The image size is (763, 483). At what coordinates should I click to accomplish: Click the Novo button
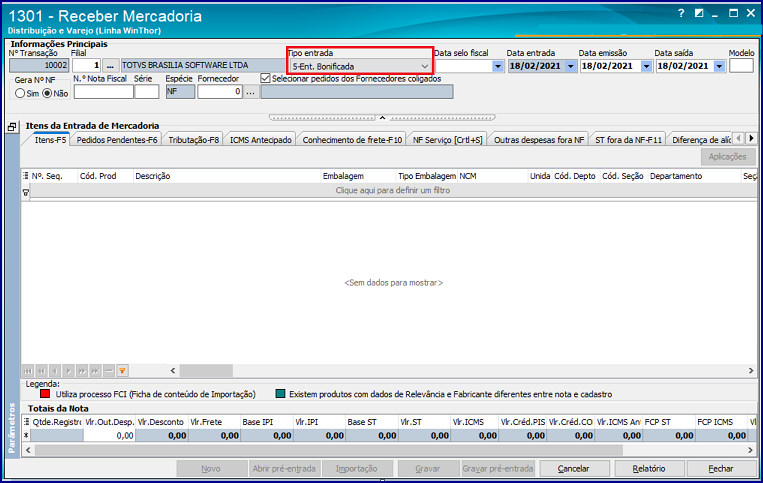pos(211,469)
